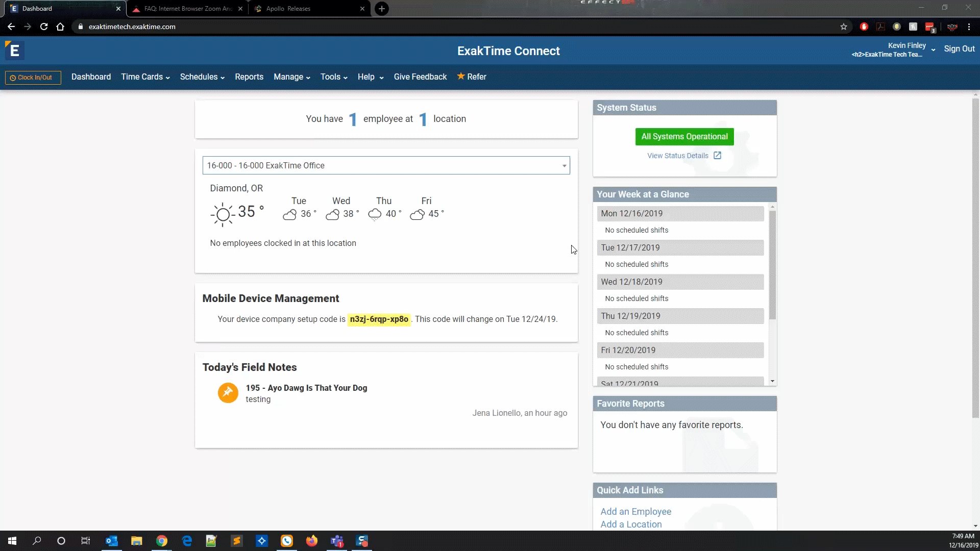Go back in browser history

(11, 27)
